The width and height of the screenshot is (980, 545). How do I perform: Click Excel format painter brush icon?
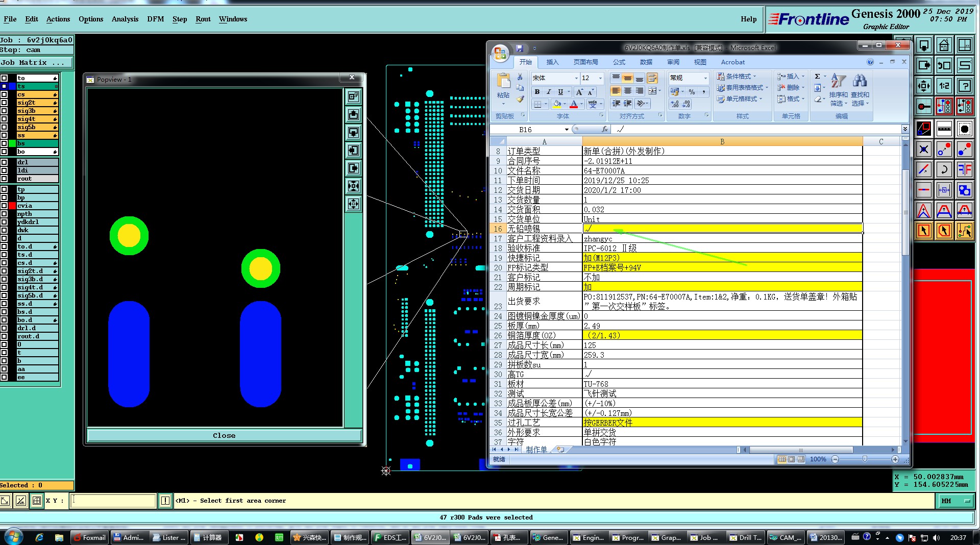(520, 99)
